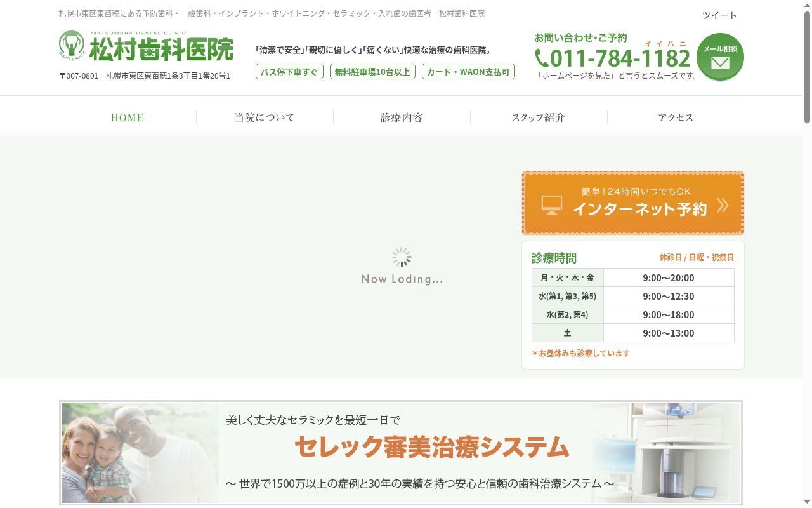The image size is (812, 508).
Task: Open the セレック審美治療システム banner
Action: [x=401, y=453]
